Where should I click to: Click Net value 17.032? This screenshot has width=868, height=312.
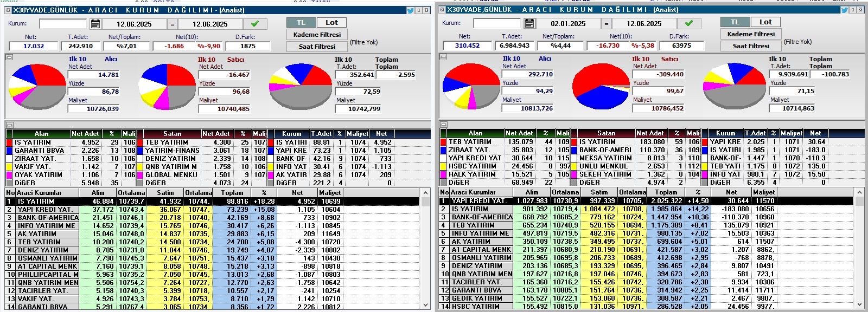click(34, 47)
